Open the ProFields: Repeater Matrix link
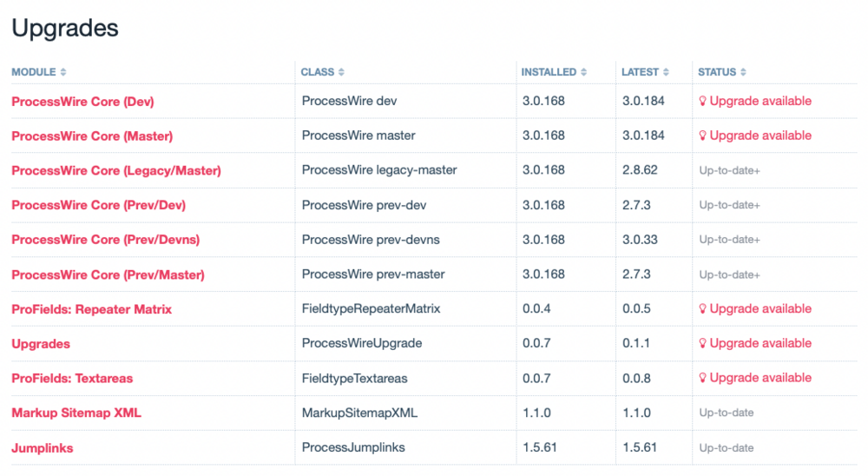The height and width of the screenshot is (476, 868). [x=91, y=309]
